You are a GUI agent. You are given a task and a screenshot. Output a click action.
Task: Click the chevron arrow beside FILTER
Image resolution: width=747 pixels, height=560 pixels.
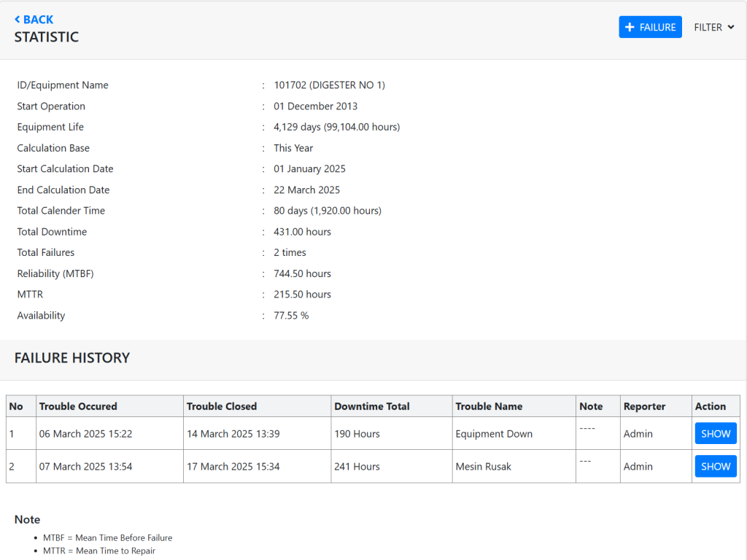pyautogui.click(x=730, y=27)
